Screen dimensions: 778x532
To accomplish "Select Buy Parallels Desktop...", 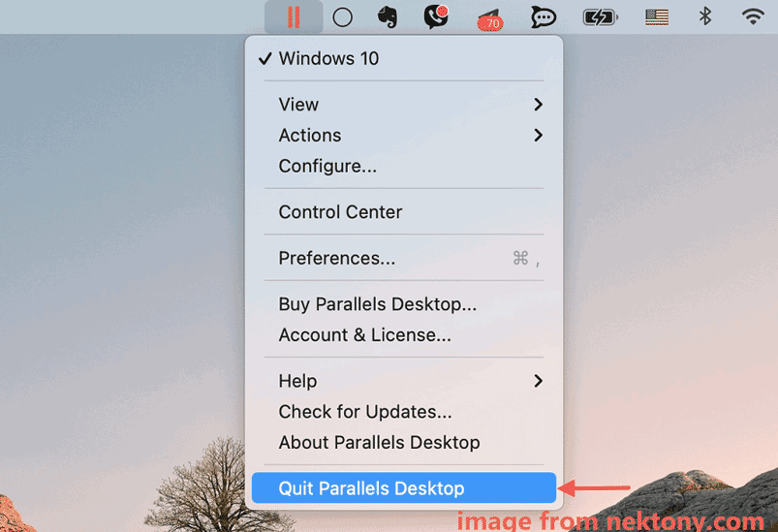I will click(404, 303).
